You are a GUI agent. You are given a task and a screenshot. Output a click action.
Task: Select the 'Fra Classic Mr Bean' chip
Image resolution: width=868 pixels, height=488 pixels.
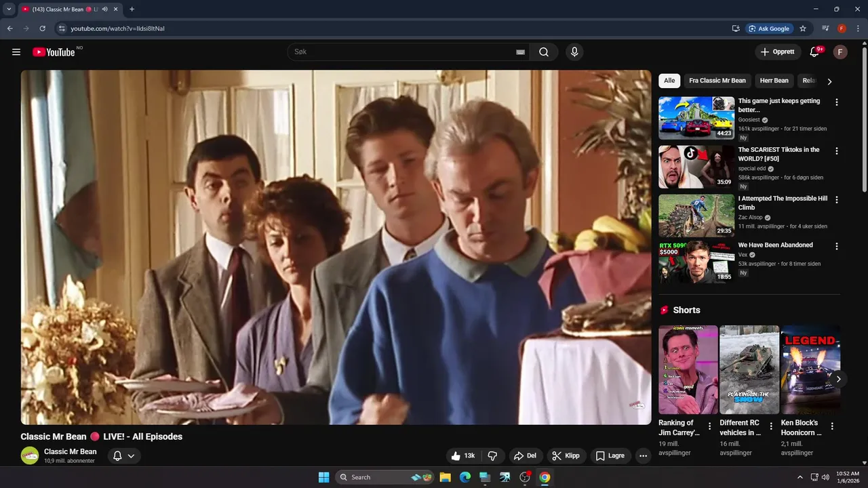click(717, 81)
